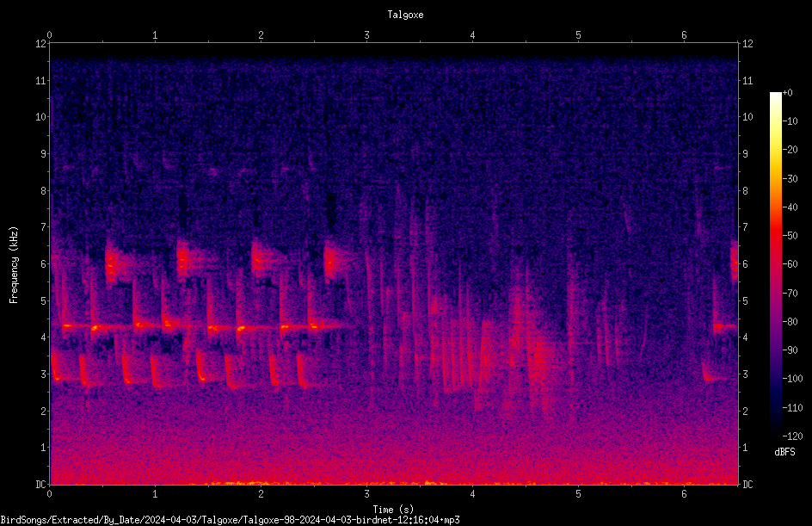Click the Talgoxe title at top
The image size is (812, 526).
405,15
